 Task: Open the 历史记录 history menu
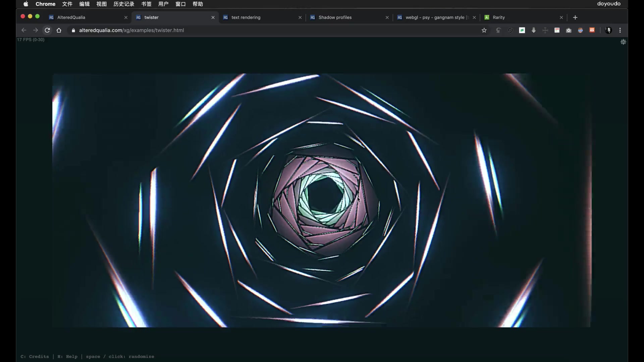[x=124, y=4]
